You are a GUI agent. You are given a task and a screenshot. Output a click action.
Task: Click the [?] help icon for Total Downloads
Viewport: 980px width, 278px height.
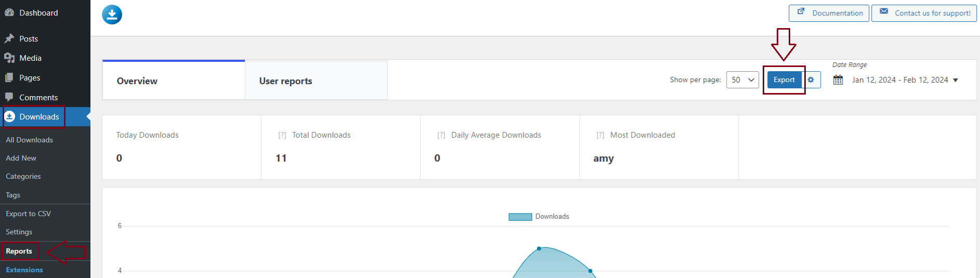pos(282,135)
